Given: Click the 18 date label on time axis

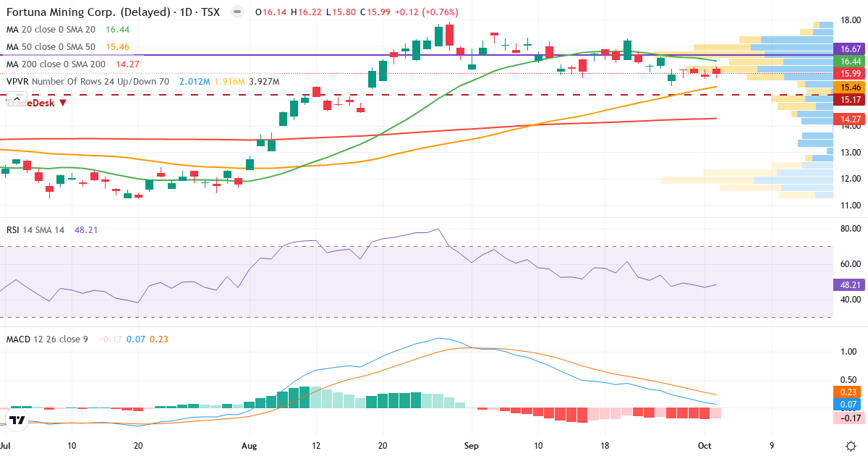Looking at the screenshot, I should click(x=605, y=446).
